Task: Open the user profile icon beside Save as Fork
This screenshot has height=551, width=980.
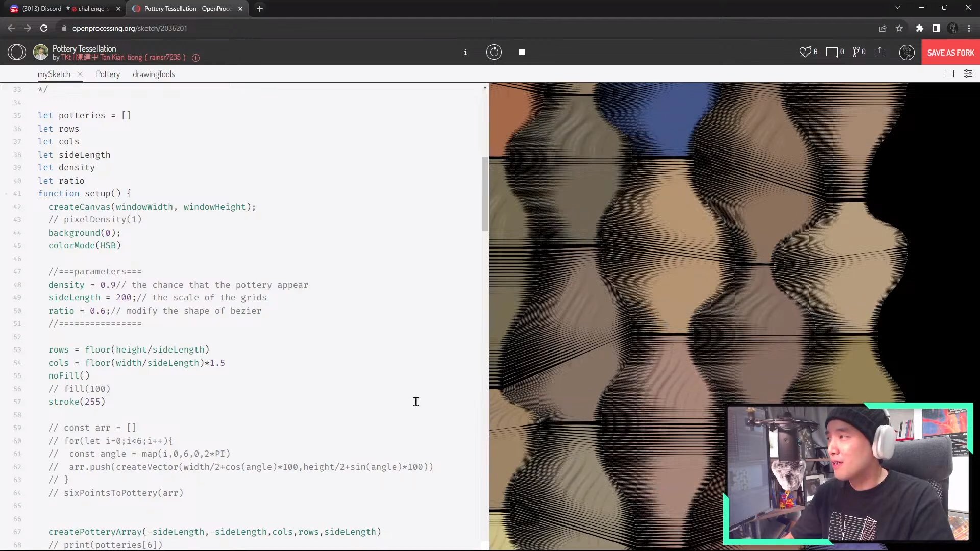Action: (906, 52)
